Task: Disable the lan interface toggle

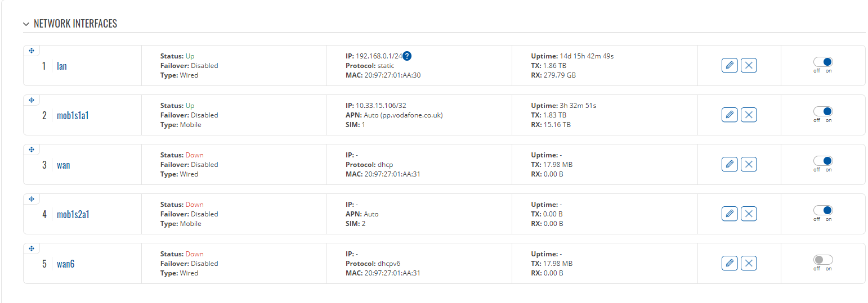Action: [x=823, y=62]
